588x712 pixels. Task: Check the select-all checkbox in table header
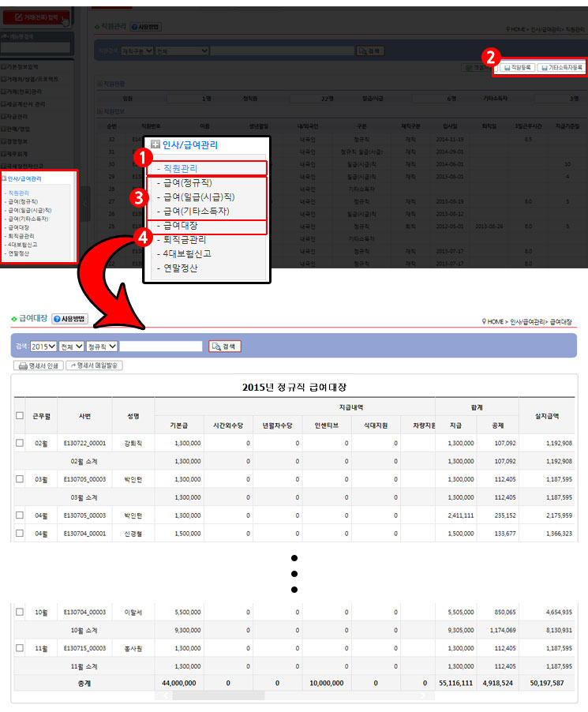coord(20,415)
